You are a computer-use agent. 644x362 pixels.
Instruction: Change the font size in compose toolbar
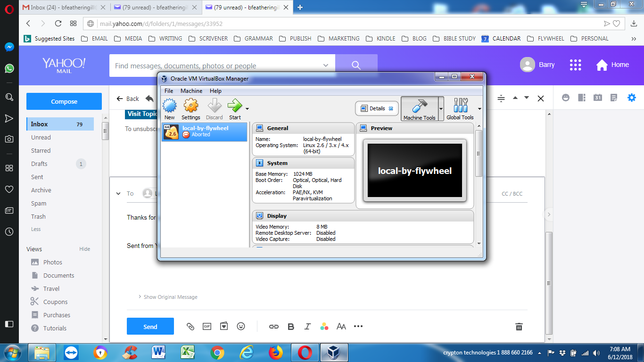(341, 327)
